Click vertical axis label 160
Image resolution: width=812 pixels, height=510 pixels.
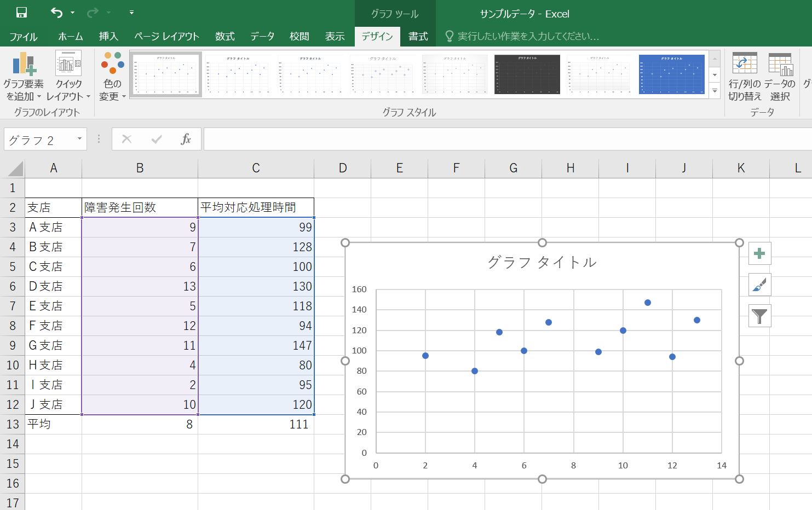tap(359, 289)
